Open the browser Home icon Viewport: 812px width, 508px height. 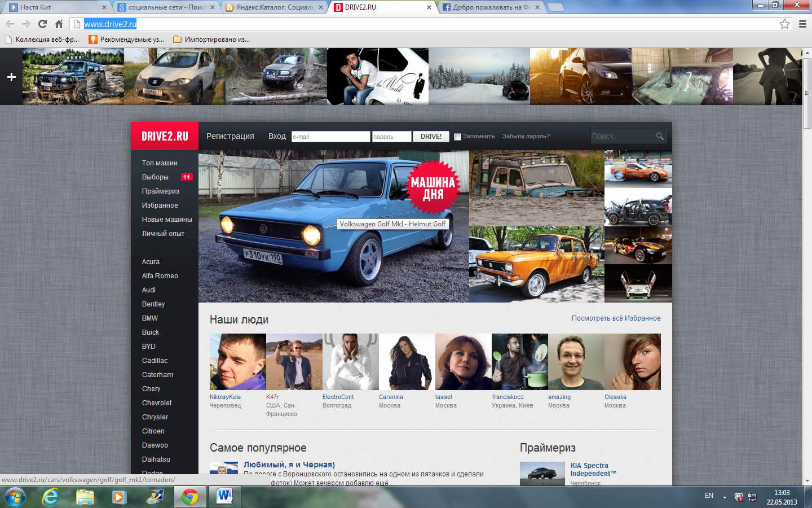[59, 24]
